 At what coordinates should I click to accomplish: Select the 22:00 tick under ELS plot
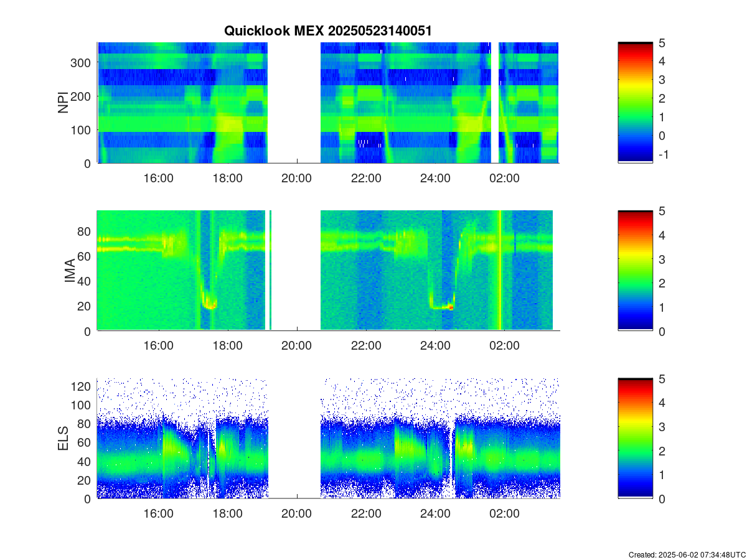tap(366, 513)
